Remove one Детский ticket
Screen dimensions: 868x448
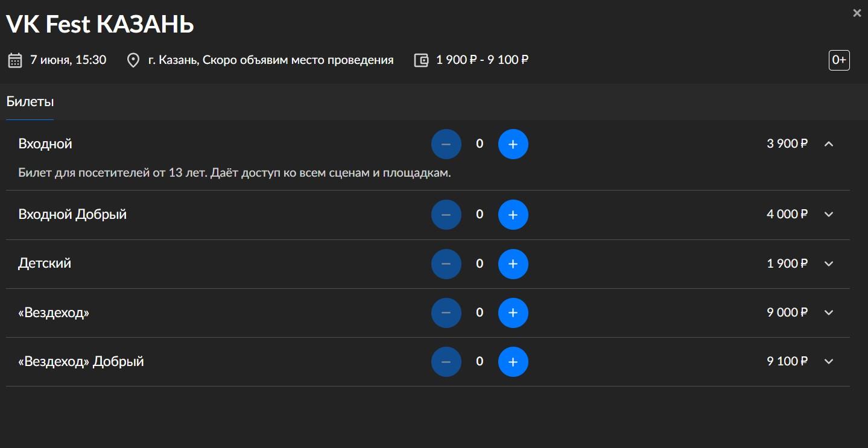pos(446,263)
